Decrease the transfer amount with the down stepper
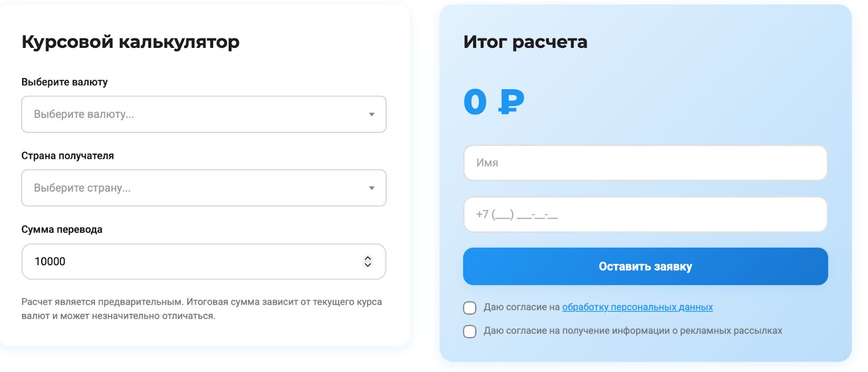868x372 pixels. 367,266
